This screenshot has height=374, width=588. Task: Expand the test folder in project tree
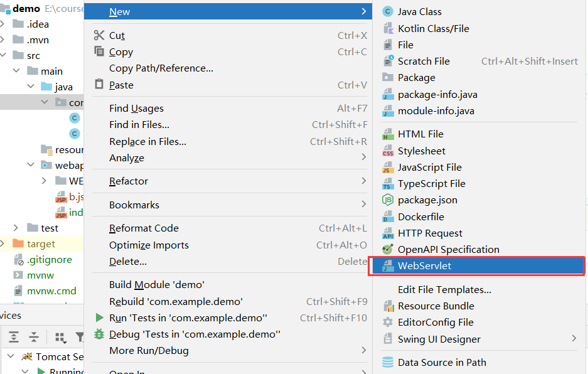click(x=17, y=228)
